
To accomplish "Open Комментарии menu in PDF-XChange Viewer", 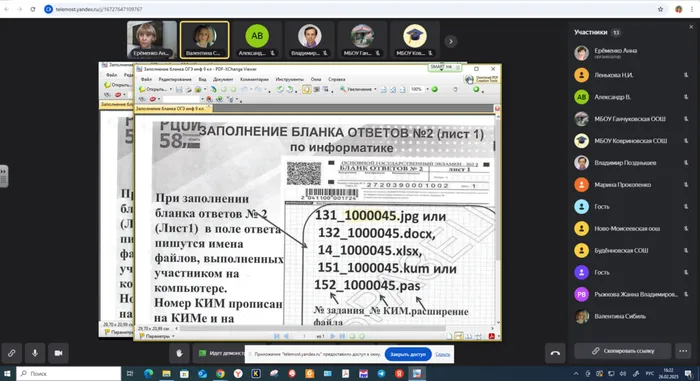I will tap(254, 79).
